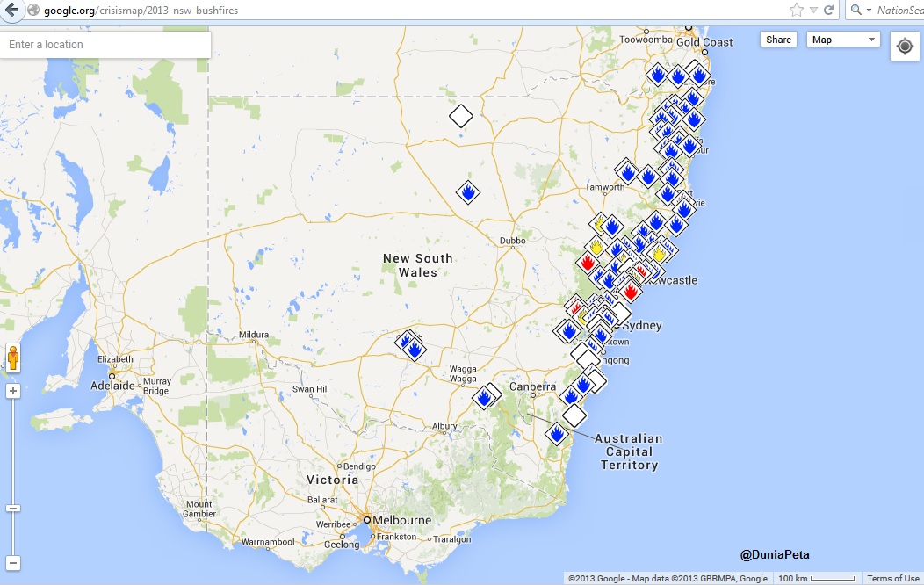
Task: Click the blue fire marker below Australian Capital Territory line
Action: point(557,433)
